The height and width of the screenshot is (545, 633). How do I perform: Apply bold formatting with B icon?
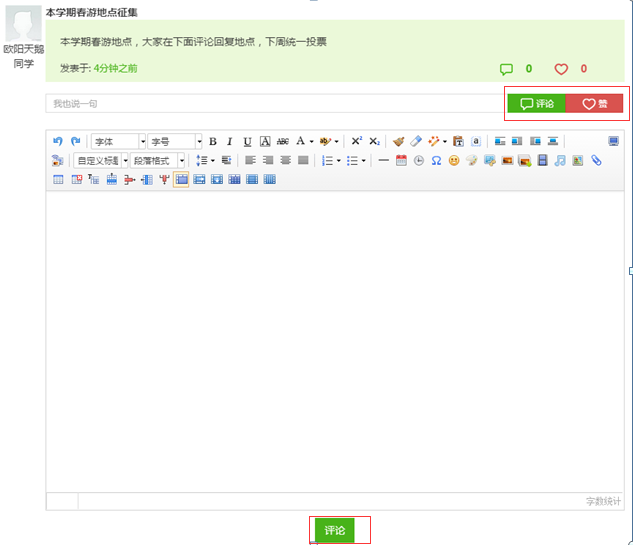tap(212, 142)
